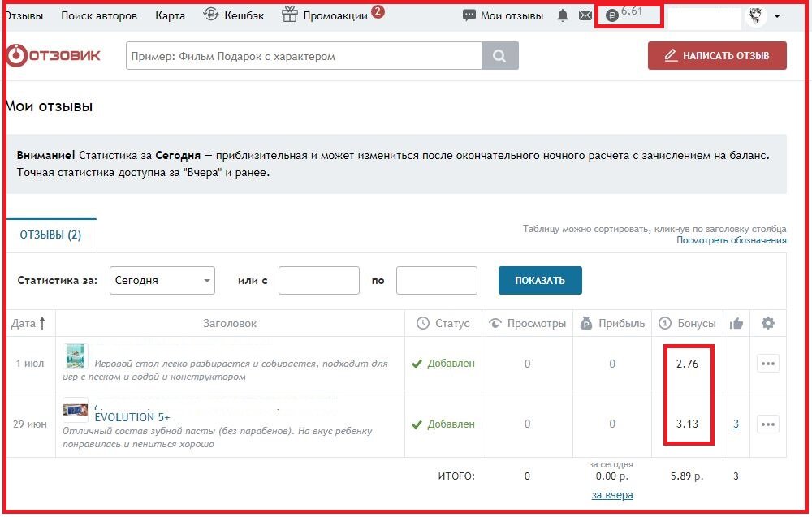Select Поиск авторов in the top menu

pos(98,15)
